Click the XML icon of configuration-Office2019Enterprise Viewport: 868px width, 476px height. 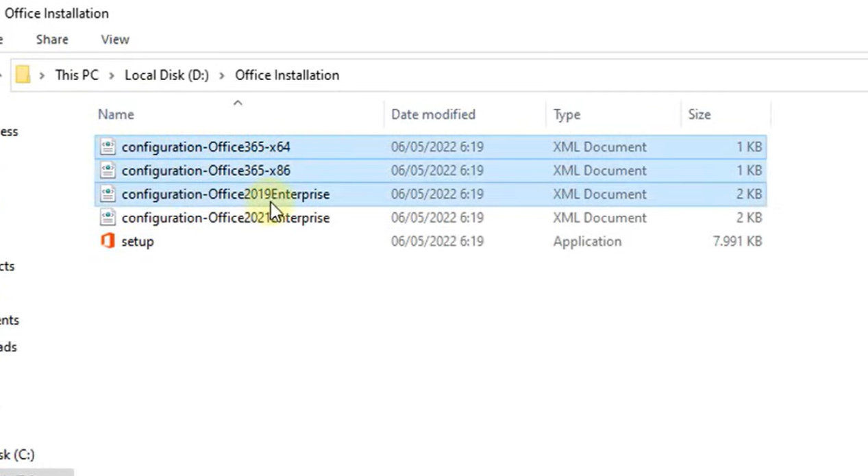[108, 194]
